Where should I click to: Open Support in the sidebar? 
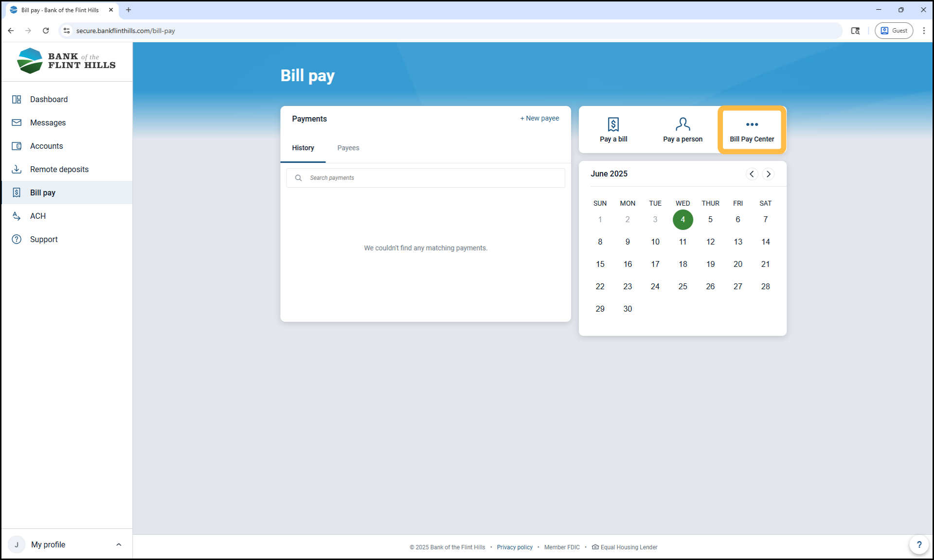[43, 239]
